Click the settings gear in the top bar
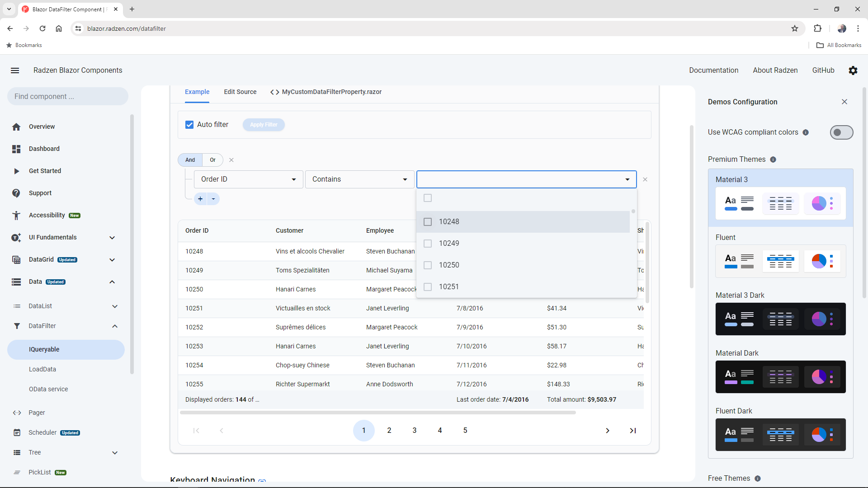 (853, 70)
